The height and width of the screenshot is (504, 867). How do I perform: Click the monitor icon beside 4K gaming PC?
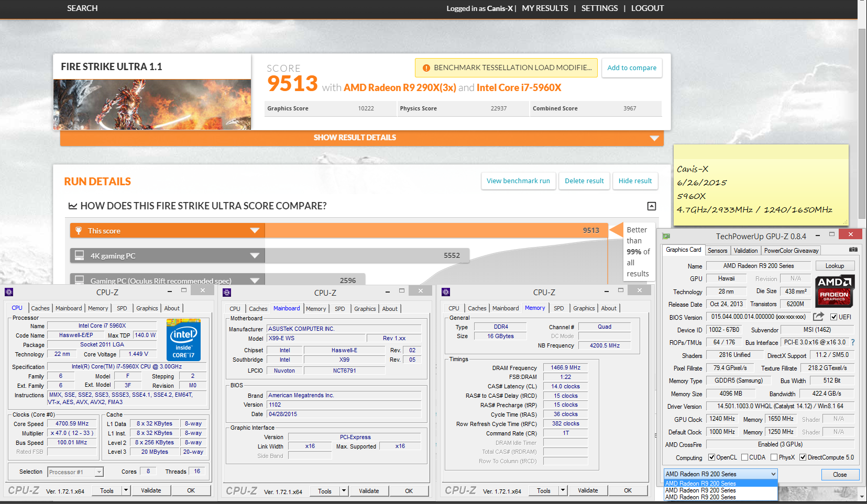(80, 255)
